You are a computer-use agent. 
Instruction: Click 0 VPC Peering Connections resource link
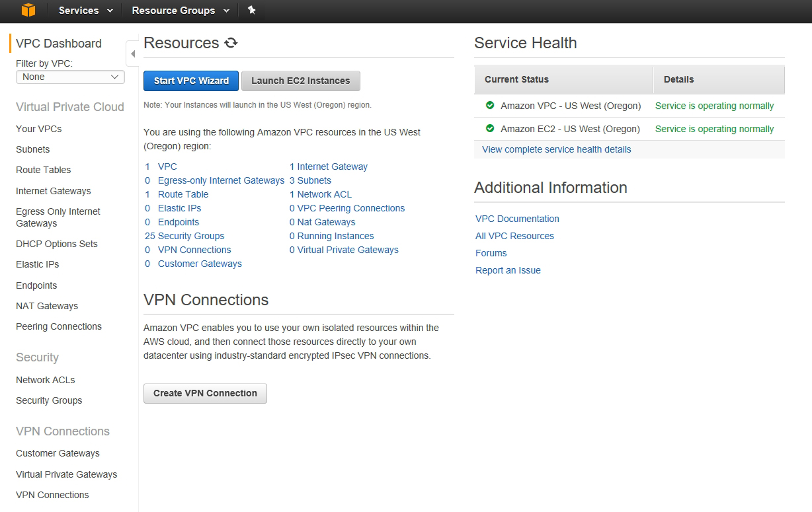point(347,208)
